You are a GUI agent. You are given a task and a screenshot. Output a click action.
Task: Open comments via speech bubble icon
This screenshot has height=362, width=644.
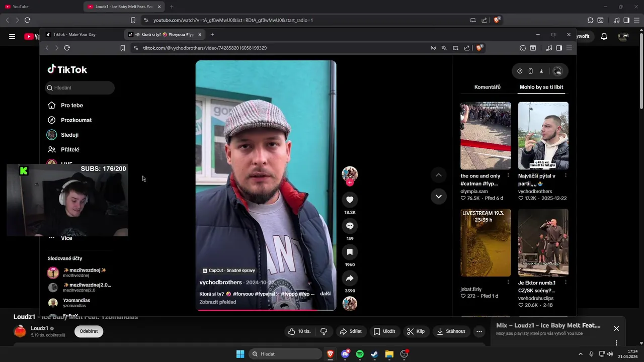pos(350,226)
